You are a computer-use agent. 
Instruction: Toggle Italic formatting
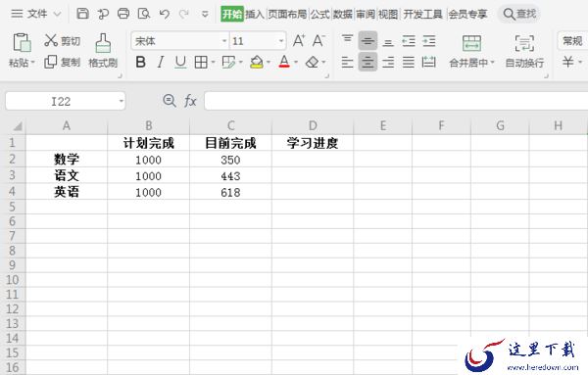(161, 62)
